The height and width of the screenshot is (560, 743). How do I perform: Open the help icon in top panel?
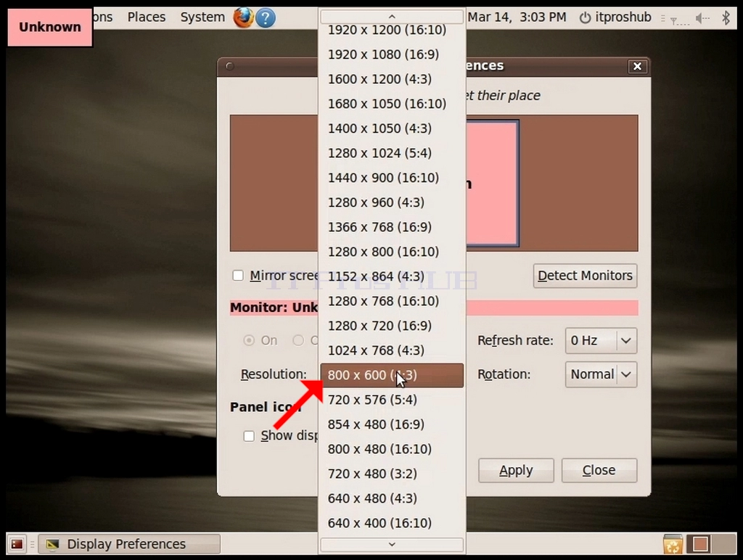(266, 18)
